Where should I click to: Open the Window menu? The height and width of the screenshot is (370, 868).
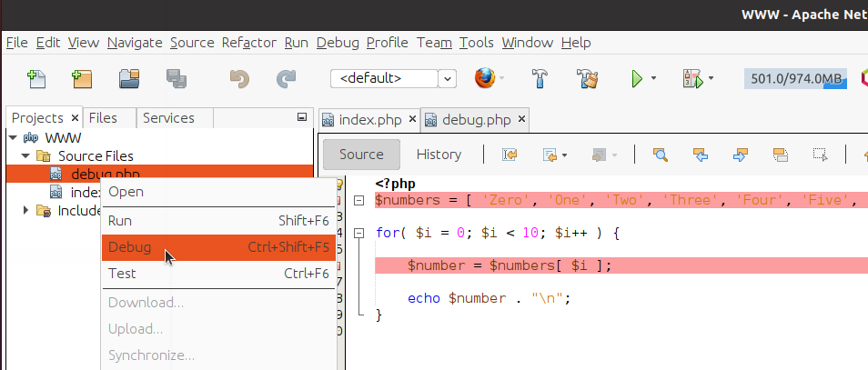[x=528, y=43]
